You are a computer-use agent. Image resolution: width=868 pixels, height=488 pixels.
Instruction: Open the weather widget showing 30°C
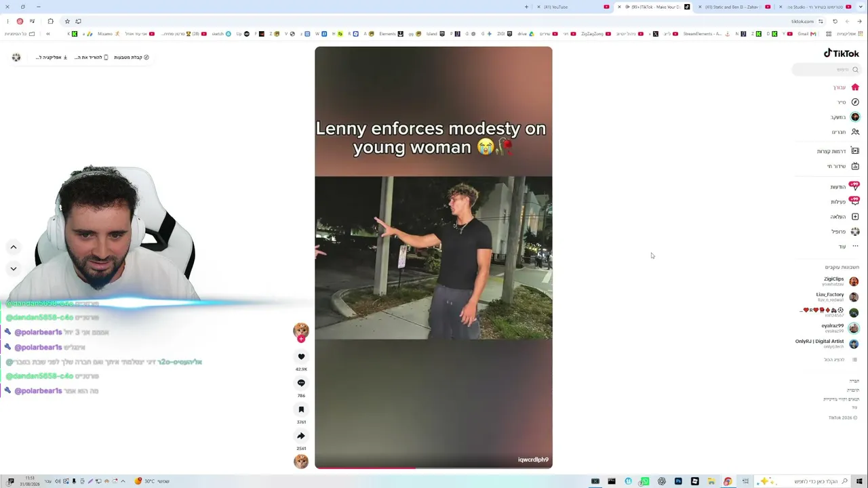152,481
